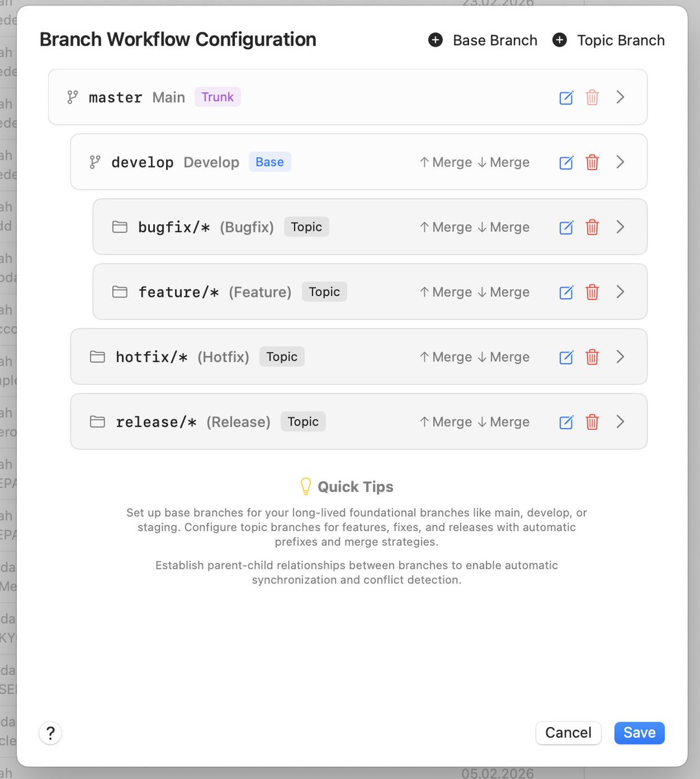This screenshot has width=700, height=779.
Task: Click the down Merge label on feature/* row
Action: tap(503, 292)
